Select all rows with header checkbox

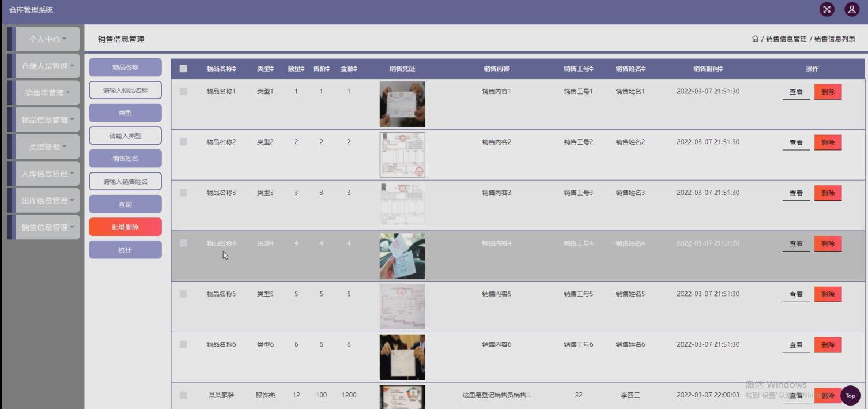[183, 69]
